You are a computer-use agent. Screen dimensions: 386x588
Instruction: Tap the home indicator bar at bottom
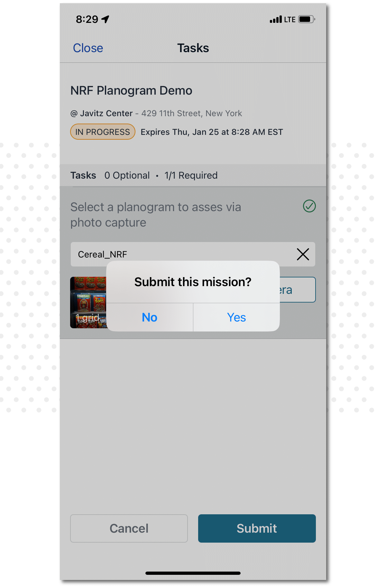pyautogui.click(x=193, y=573)
